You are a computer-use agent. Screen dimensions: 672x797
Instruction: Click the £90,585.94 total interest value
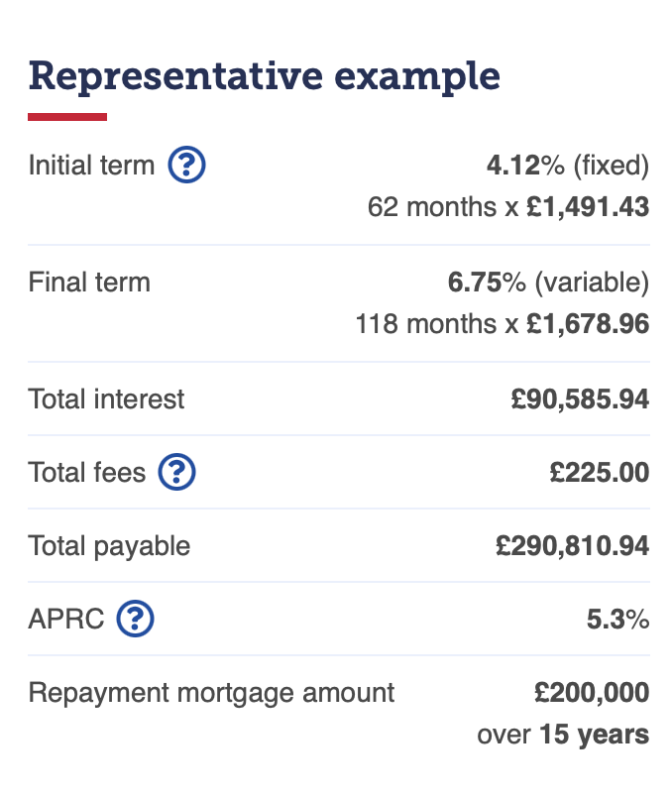[580, 399]
